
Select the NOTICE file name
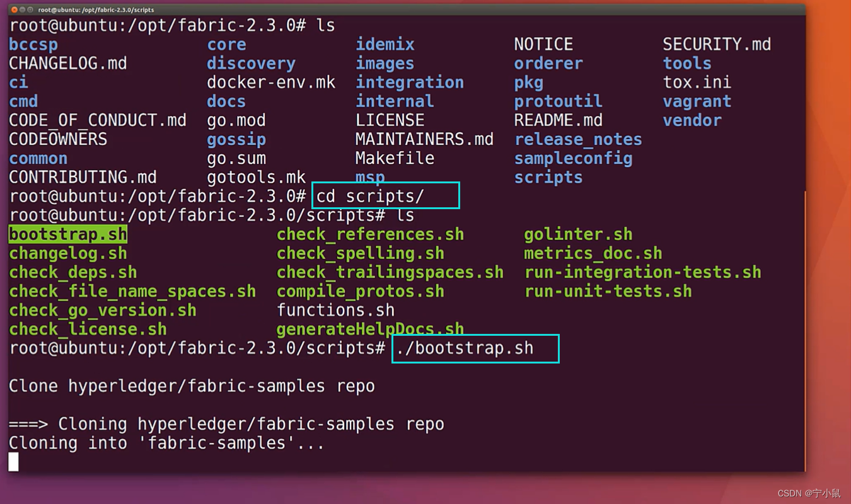click(544, 45)
